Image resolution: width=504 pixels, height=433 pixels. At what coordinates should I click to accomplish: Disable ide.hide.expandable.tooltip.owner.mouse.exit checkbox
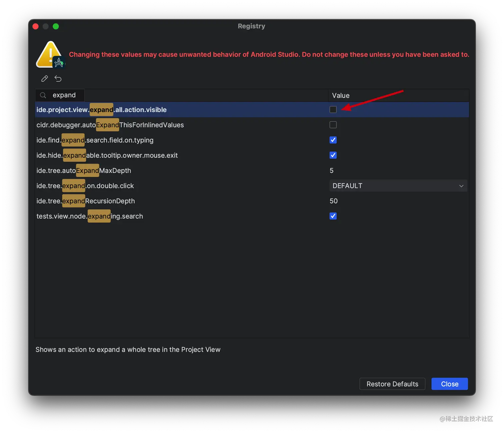pyautogui.click(x=333, y=155)
